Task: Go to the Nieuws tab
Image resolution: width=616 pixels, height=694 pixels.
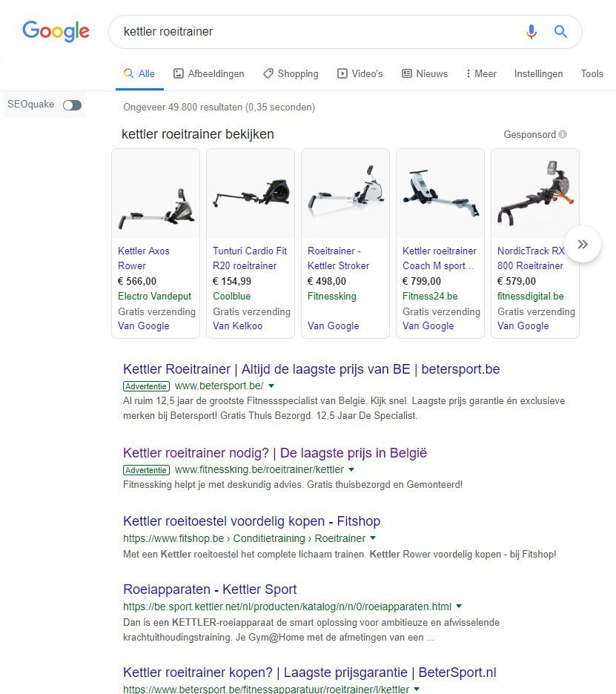Action: pos(425,73)
